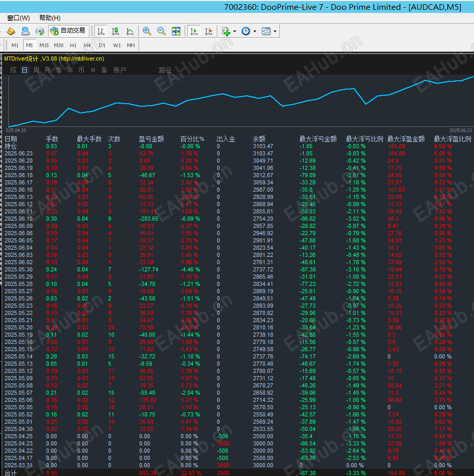The height and width of the screenshot is (476, 474).
Task: Open the 帮助(H) menu
Action: tap(50, 18)
